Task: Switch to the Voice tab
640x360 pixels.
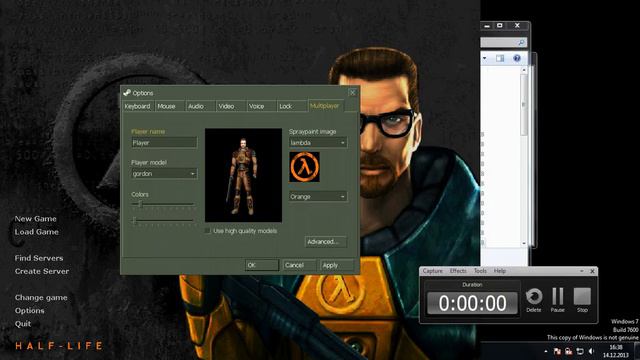Action: pyautogui.click(x=261, y=106)
